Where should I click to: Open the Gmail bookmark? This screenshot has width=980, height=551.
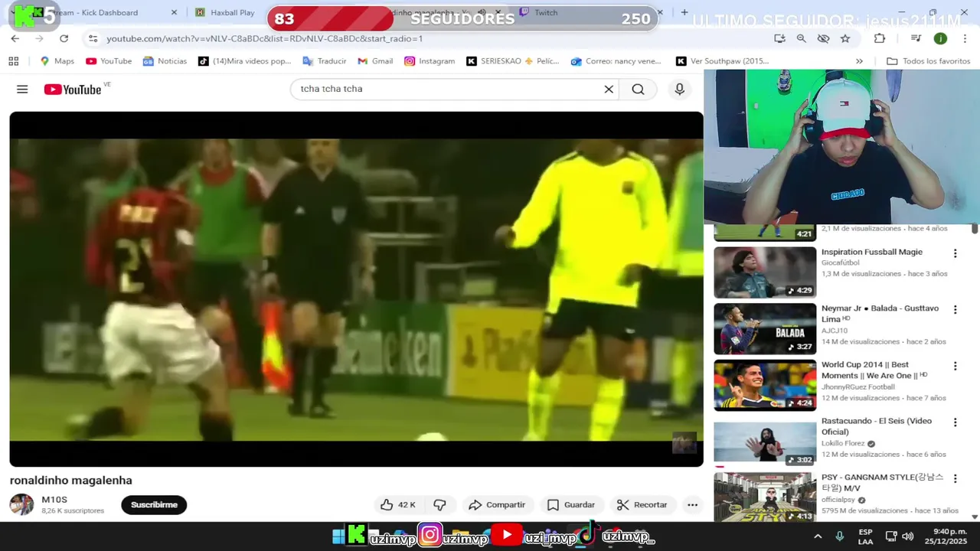[375, 61]
